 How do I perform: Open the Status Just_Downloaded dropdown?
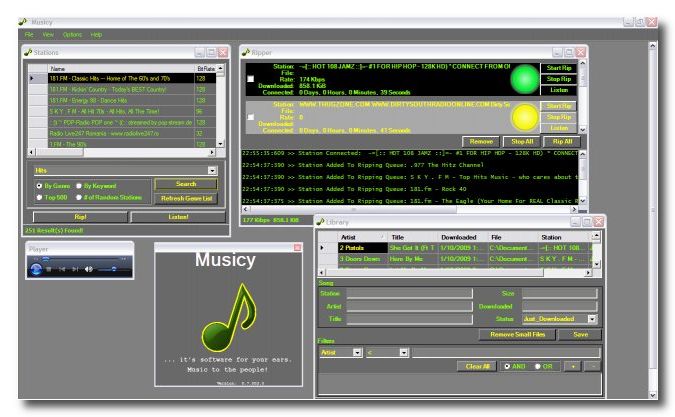coord(592,319)
